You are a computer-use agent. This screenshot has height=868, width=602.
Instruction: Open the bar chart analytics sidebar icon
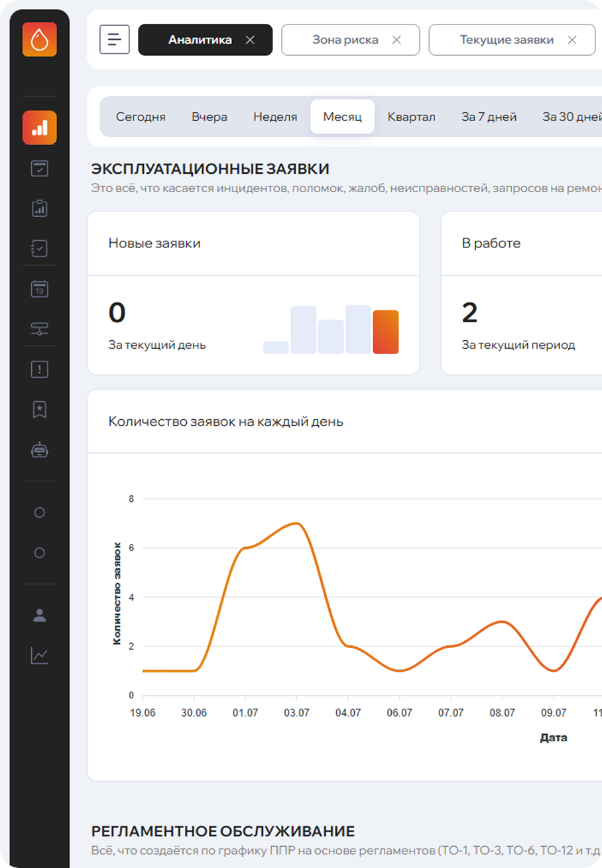39,127
